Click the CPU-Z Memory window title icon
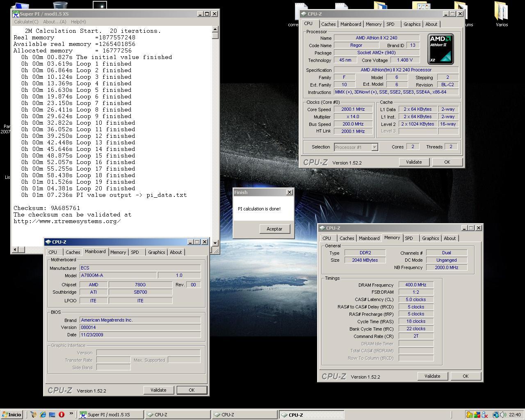 (322, 228)
